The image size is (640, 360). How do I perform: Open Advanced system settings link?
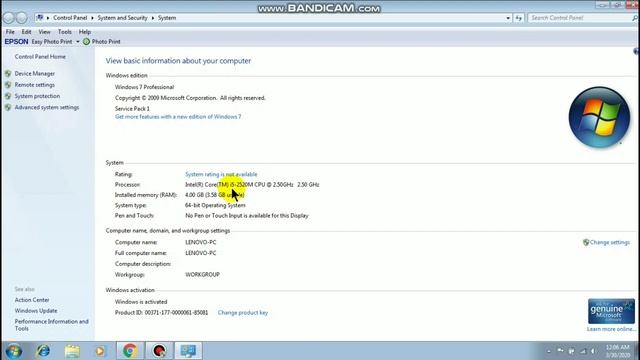coord(47,107)
